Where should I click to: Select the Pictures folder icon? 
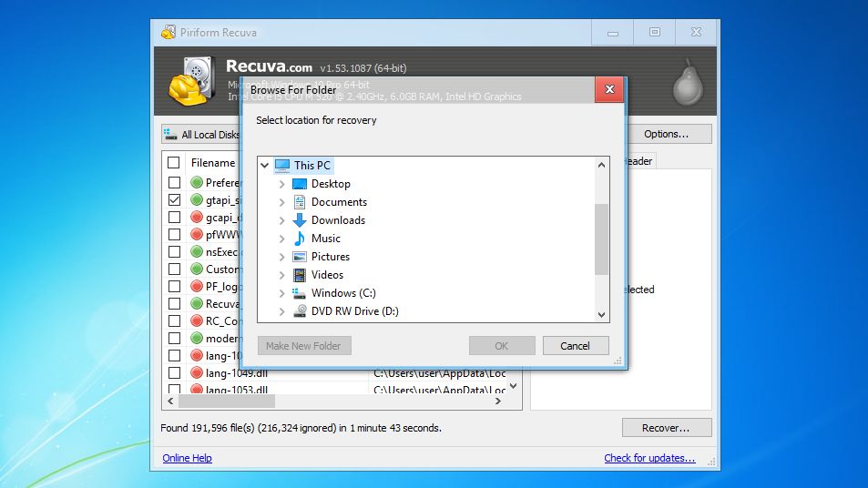300,257
